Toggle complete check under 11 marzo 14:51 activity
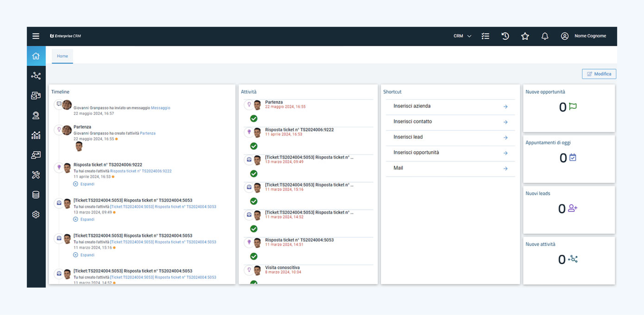Viewport: 644px width, 315px height. [254, 256]
